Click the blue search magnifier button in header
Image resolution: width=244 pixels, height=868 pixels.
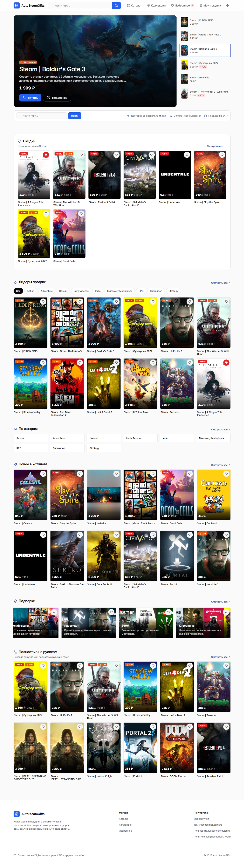pyautogui.click(x=116, y=5)
